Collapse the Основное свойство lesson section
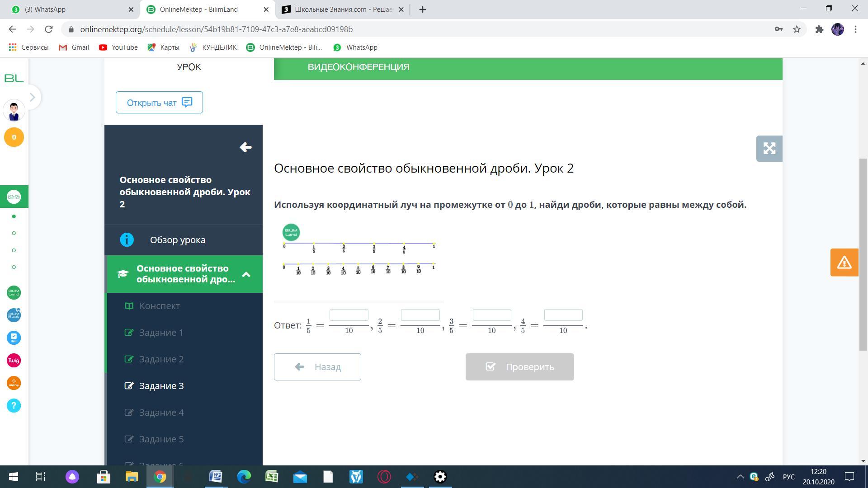The width and height of the screenshot is (868, 488). coord(246,274)
